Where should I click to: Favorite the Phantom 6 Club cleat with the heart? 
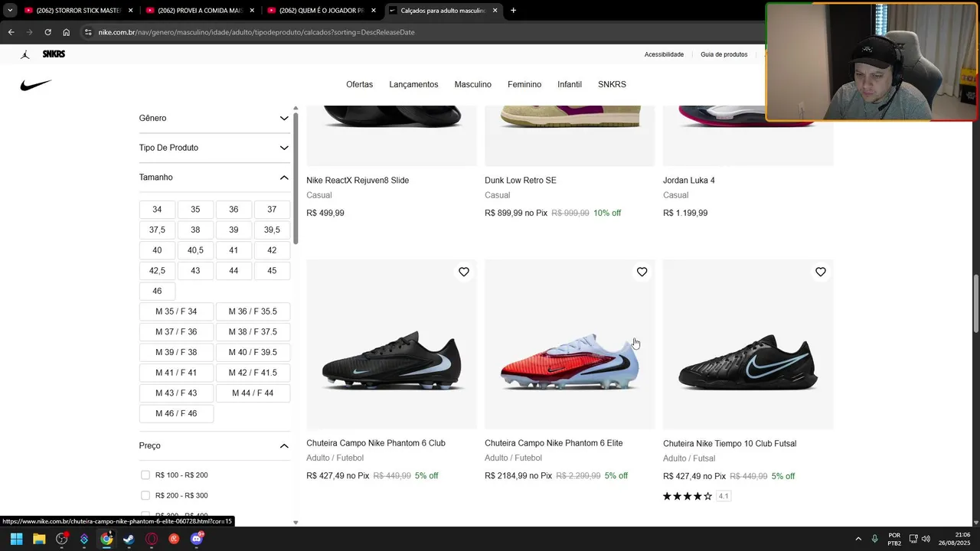click(464, 272)
